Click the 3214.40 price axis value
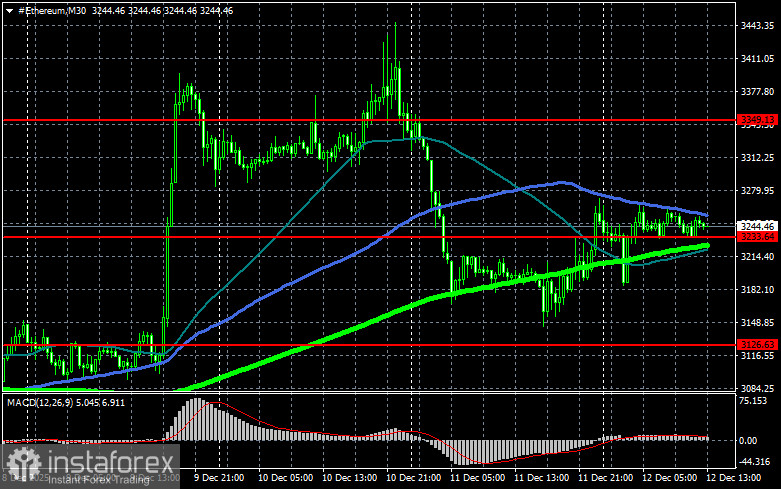781x489 pixels. tap(758, 256)
